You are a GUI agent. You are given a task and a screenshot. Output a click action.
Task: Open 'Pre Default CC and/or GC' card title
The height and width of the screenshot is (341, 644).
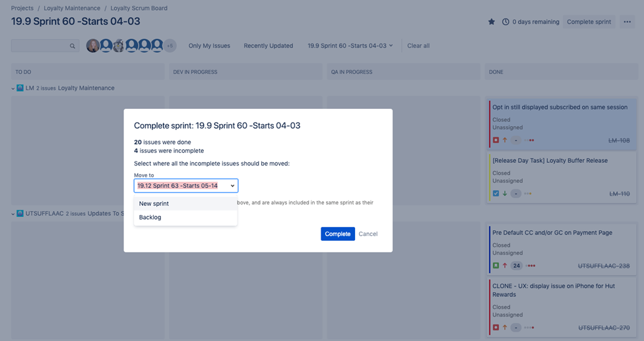pos(552,233)
